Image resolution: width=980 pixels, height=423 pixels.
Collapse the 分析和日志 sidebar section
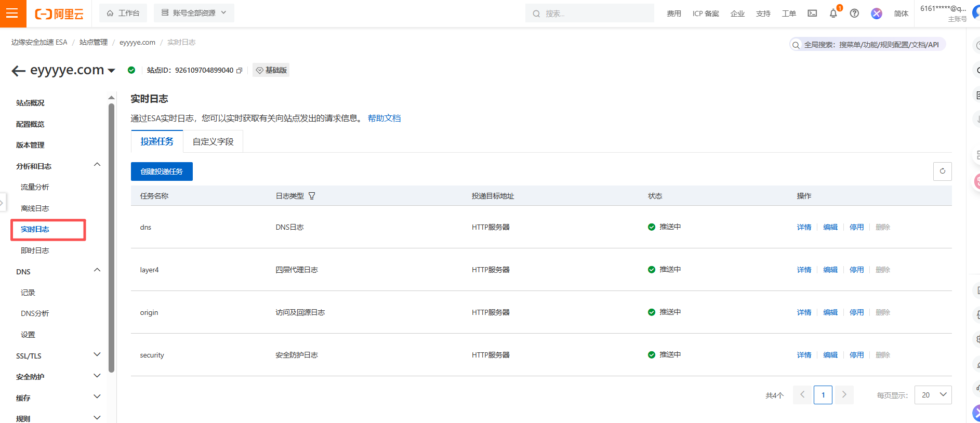97,165
